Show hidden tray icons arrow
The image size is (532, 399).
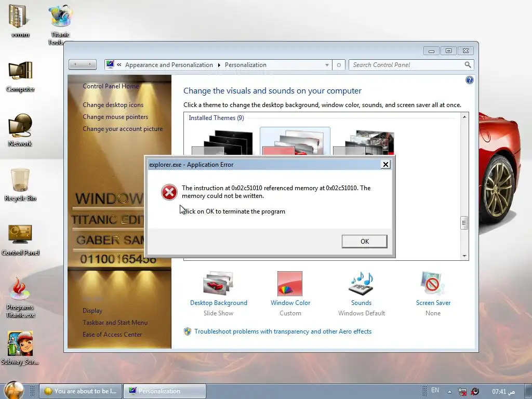click(449, 392)
